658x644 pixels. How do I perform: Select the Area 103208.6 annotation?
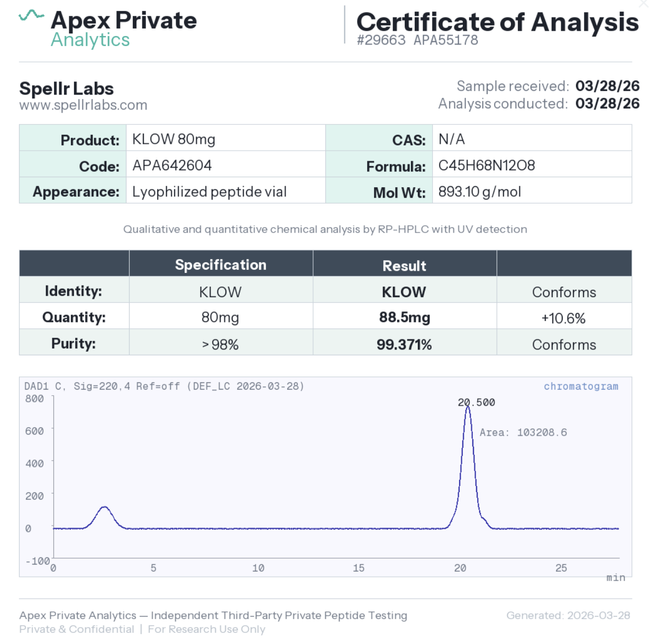coord(523,433)
